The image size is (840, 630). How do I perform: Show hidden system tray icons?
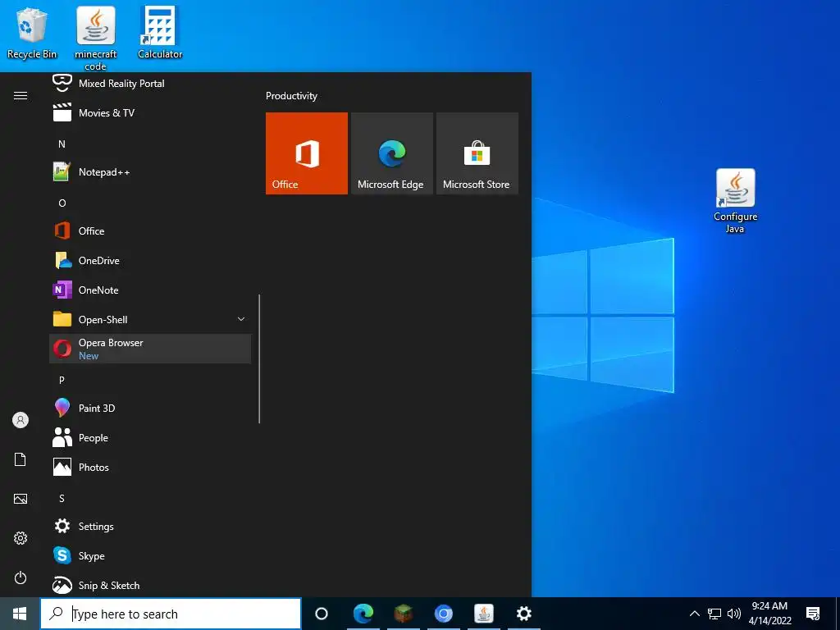pyautogui.click(x=694, y=614)
